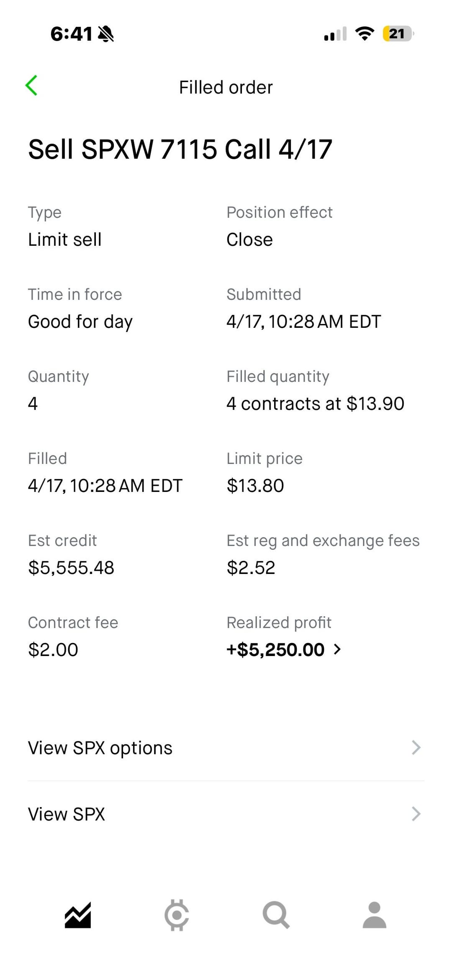Tap the Filled order page title

[226, 87]
